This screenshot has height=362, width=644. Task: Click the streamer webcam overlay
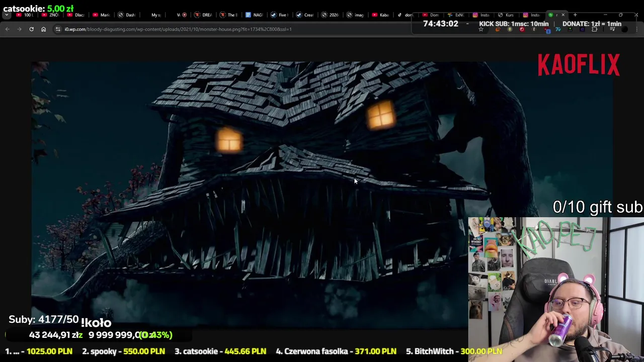[x=556, y=290]
